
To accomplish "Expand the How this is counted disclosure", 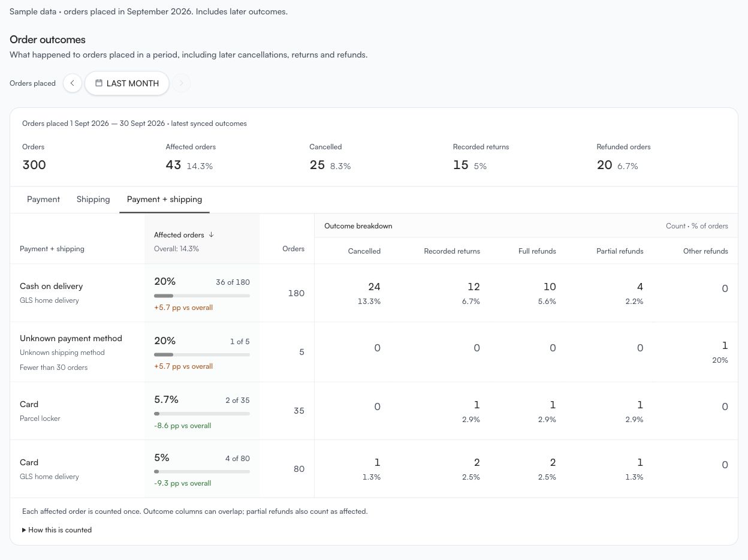I will tap(57, 530).
